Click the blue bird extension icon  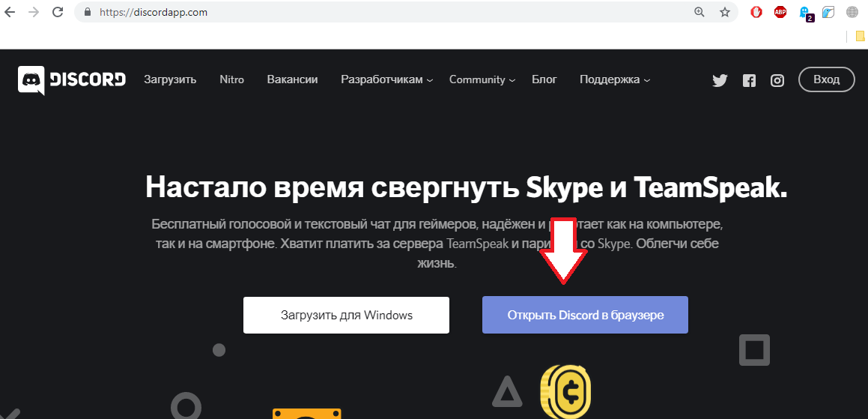point(828,12)
